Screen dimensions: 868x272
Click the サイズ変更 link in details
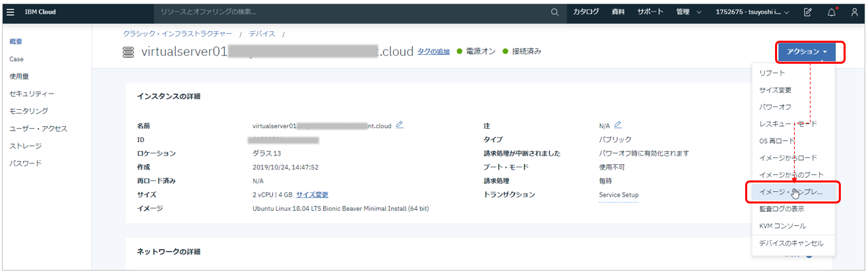(x=312, y=195)
